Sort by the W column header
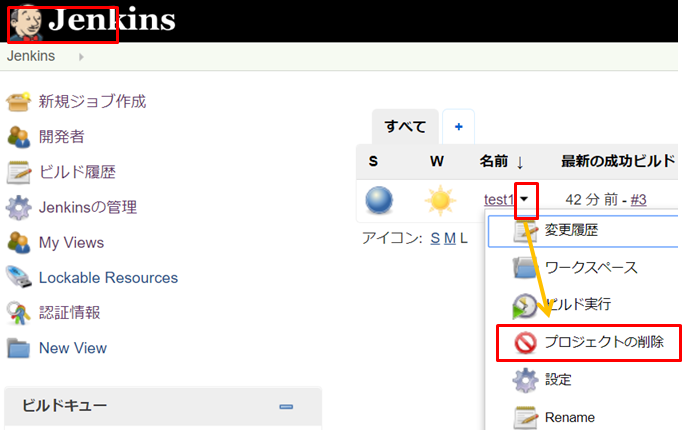682x430 pixels. point(437,161)
